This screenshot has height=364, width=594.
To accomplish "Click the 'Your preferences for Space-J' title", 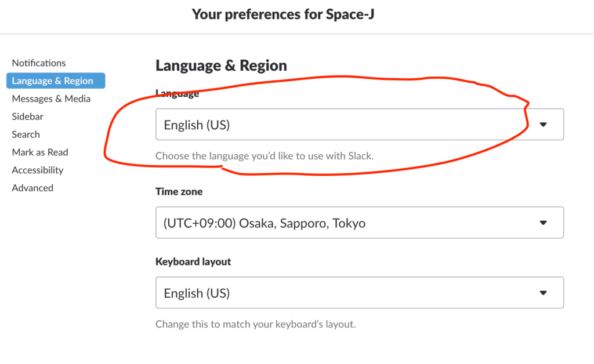I will [283, 14].
